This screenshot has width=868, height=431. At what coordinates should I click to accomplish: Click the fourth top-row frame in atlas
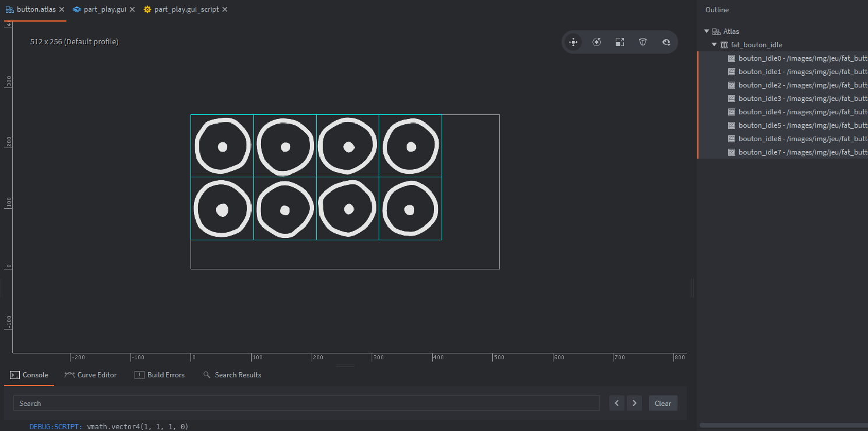pos(411,146)
